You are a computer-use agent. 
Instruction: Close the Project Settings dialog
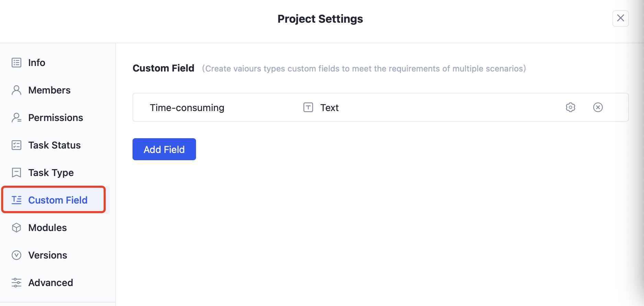pos(620,19)
